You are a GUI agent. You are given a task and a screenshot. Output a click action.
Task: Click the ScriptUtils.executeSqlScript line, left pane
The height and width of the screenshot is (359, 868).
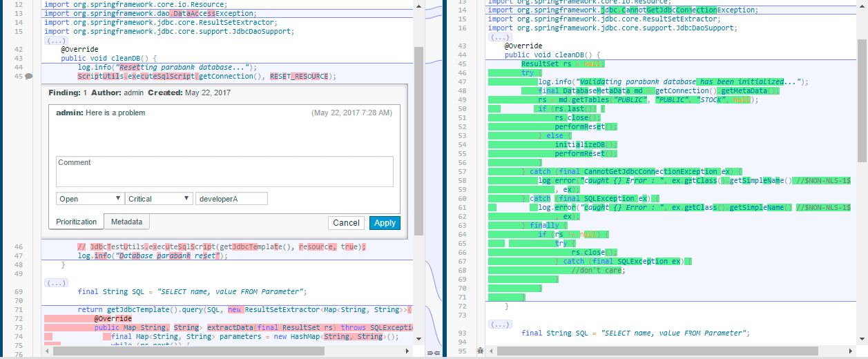coord(207,77)
